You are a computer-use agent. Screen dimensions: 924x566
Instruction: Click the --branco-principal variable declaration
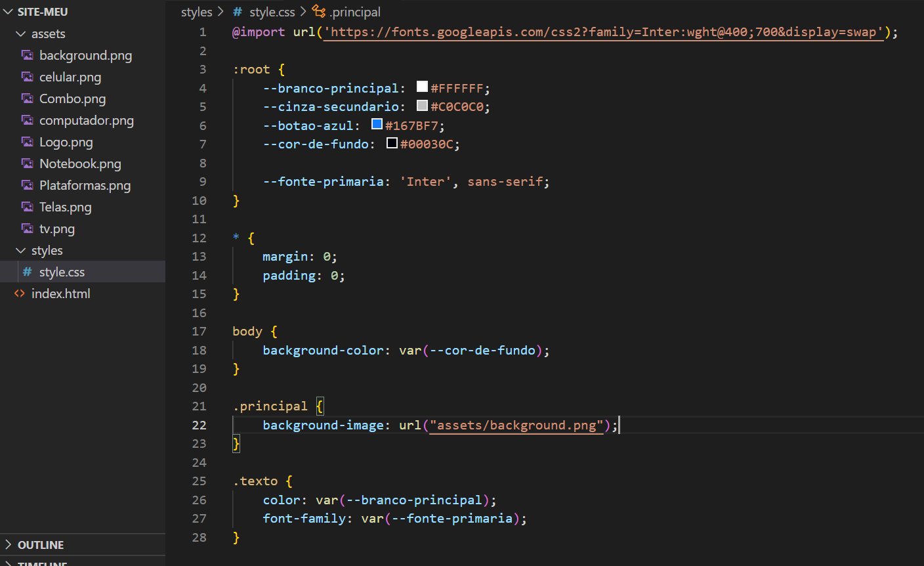[331, 88]
